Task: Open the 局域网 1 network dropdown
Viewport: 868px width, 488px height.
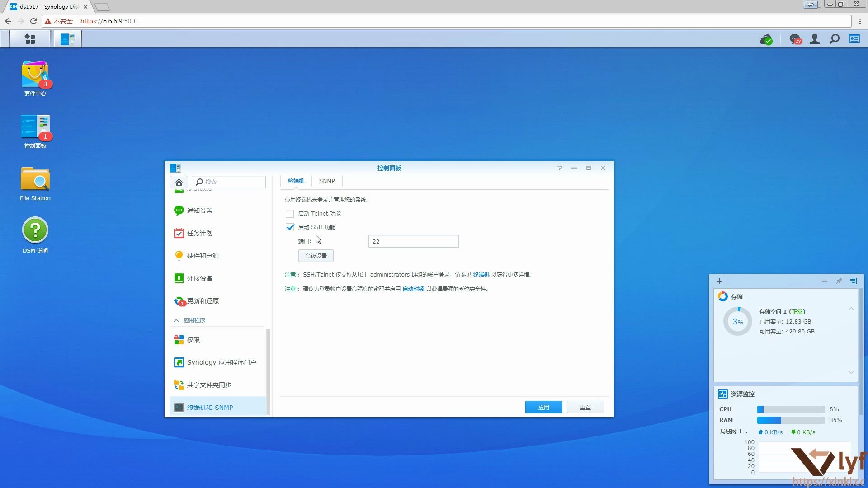Action: 733,432
